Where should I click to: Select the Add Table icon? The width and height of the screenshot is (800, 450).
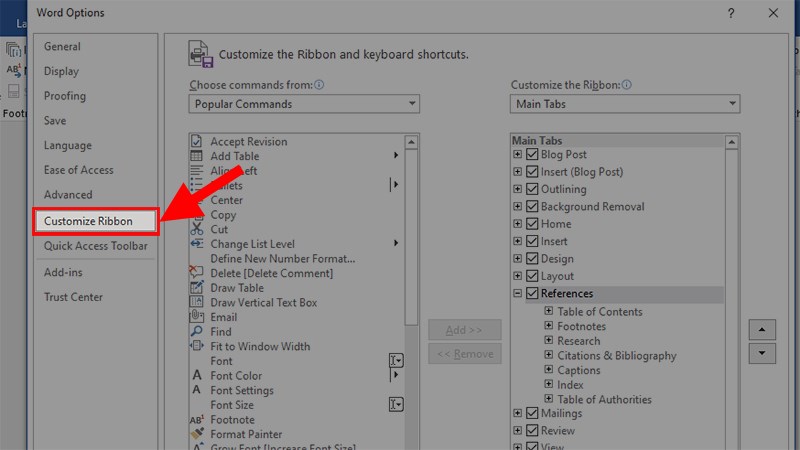coord(197,156)
